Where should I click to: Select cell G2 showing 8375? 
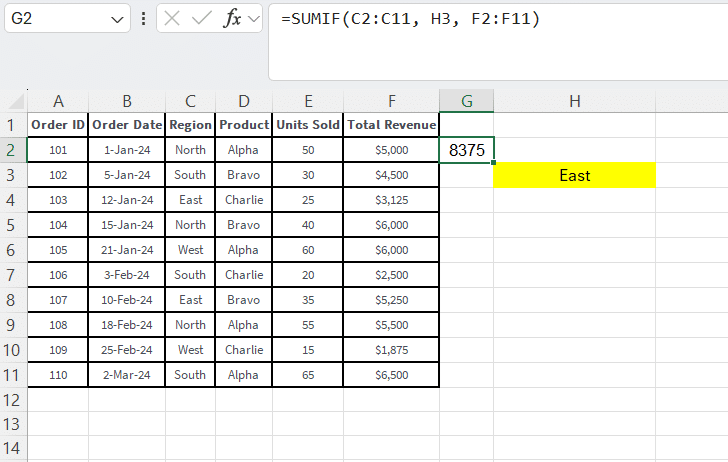pos(467,150)
